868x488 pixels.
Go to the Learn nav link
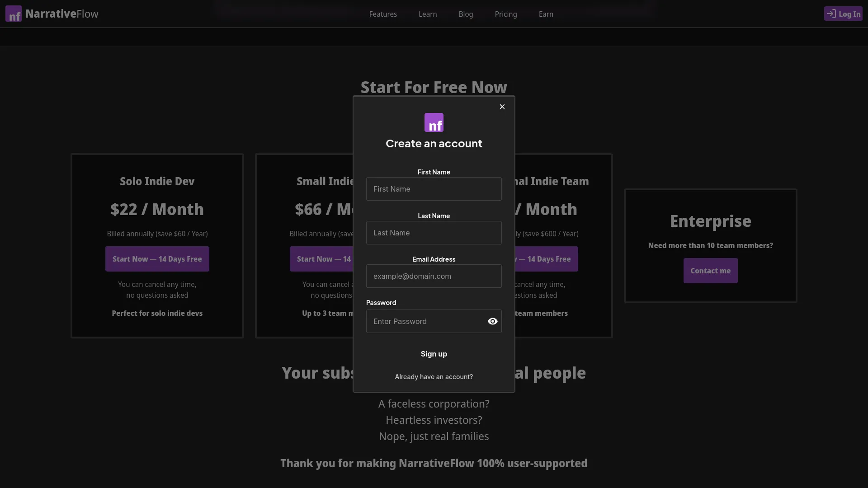(427, 14)
